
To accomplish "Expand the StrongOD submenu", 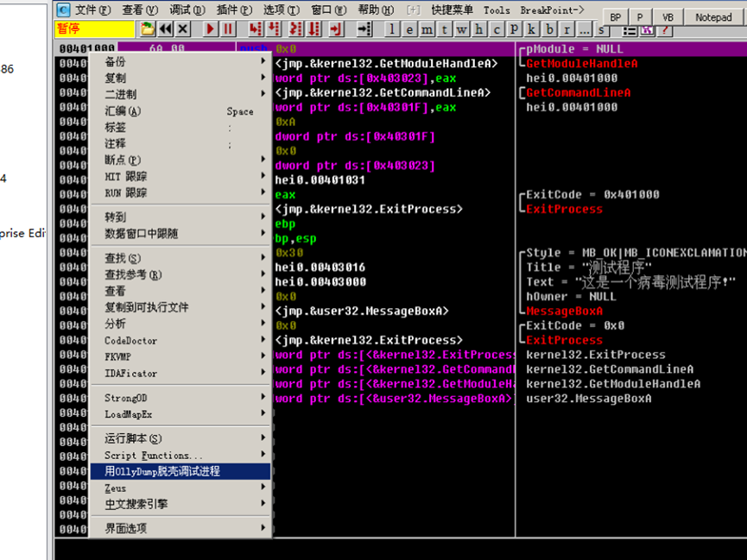I will click(x=180, y=398).
